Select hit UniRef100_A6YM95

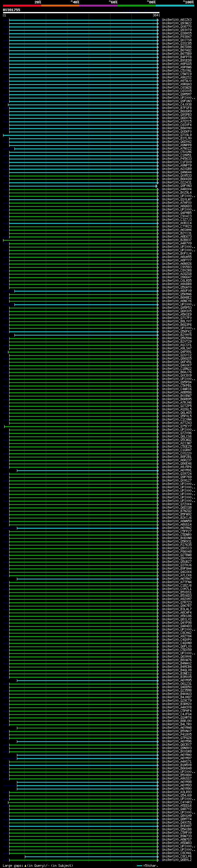(177, 681)
